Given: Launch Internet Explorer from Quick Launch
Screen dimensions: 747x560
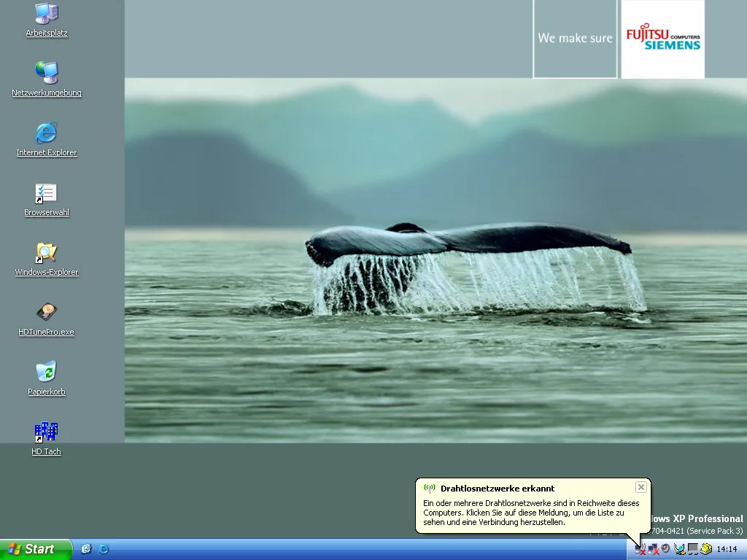Looking at the screenshot, I should (x=104, y=549).
